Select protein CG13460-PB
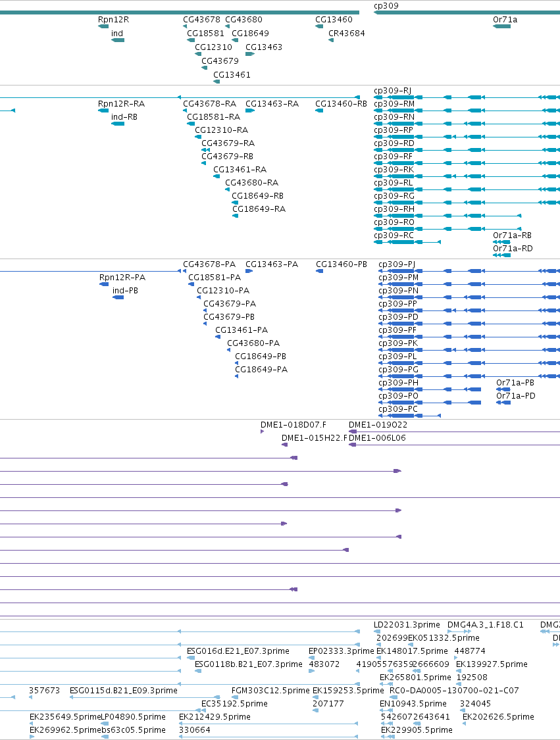Viewport: 560px width, 740px height. (x=342, y=264)
